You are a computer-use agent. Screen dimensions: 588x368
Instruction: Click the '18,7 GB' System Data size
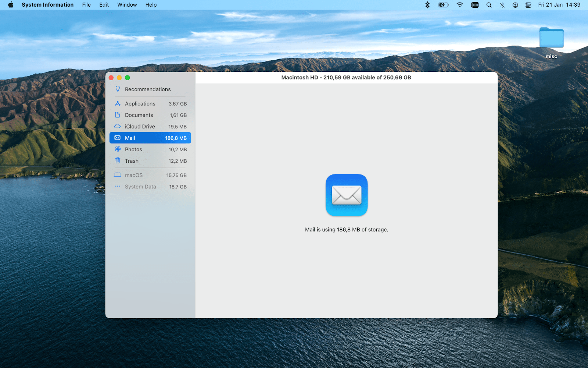pos(178,187)
